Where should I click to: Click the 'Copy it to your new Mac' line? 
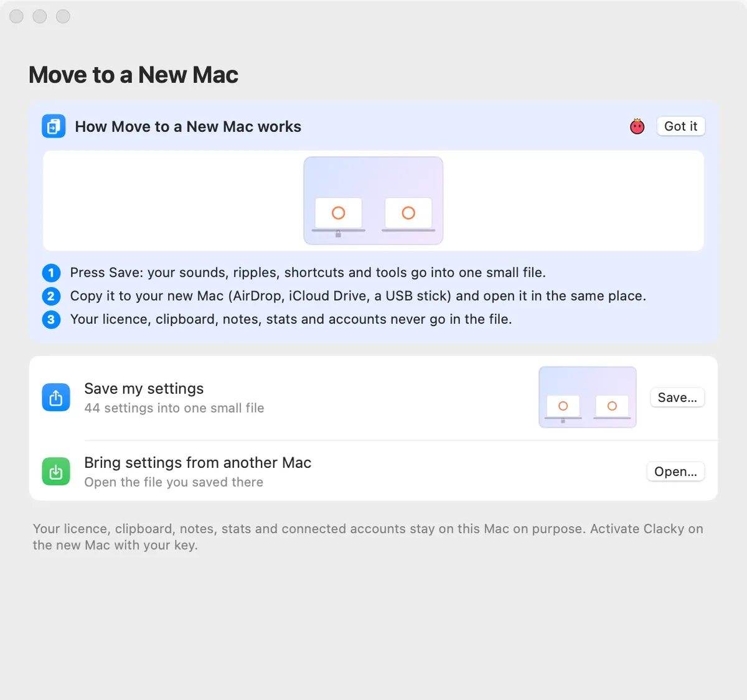point(358,296)
